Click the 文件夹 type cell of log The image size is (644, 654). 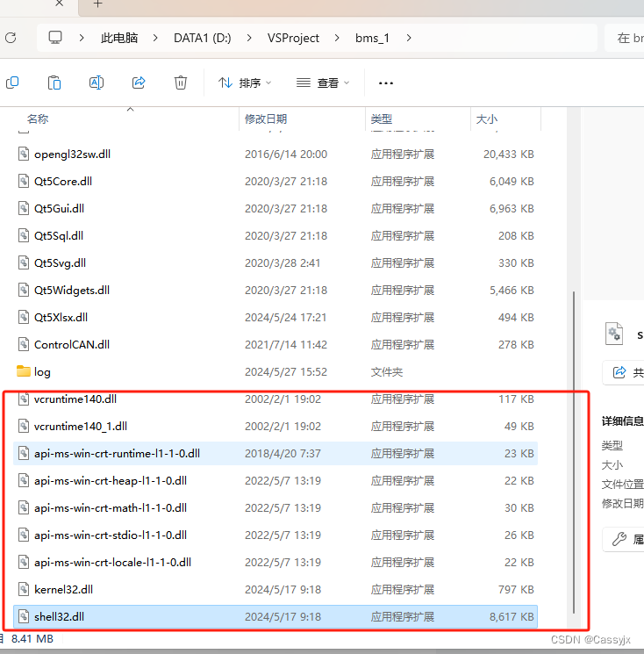click(387, 372)
